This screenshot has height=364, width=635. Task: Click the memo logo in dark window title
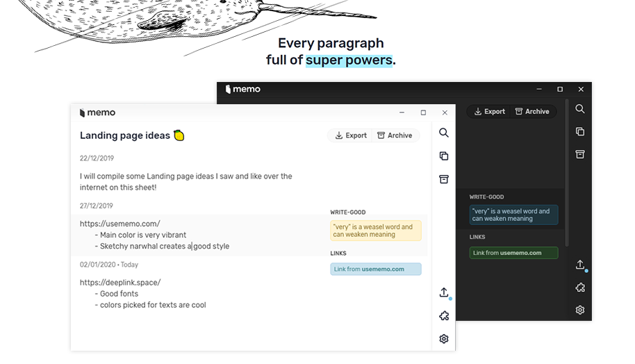(x=243, y=89)
